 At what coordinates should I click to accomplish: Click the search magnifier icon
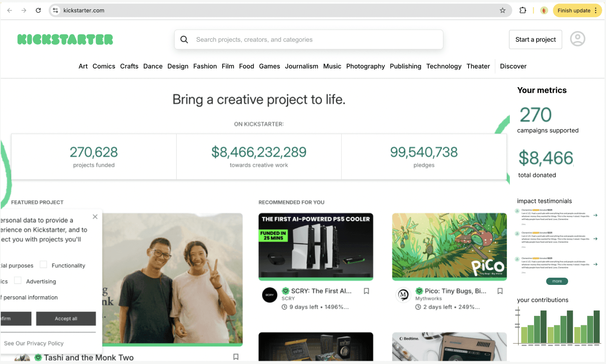[184, 40]
